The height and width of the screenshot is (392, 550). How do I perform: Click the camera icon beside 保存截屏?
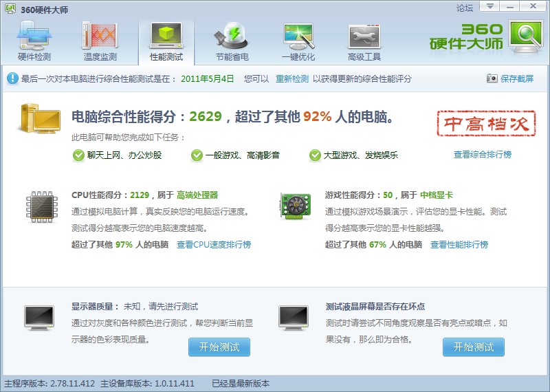pyautogui.click(x=492, y=78)
